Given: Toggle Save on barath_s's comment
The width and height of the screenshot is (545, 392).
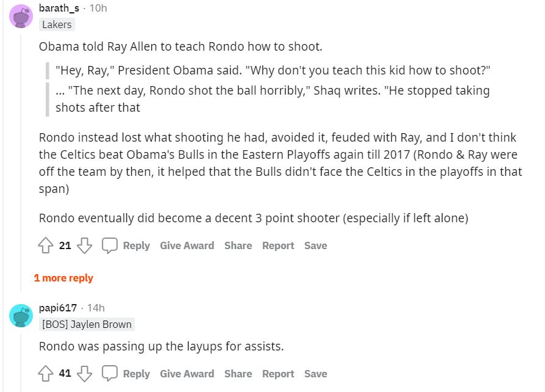Looking at the screenshot, I should pos(316,245).
